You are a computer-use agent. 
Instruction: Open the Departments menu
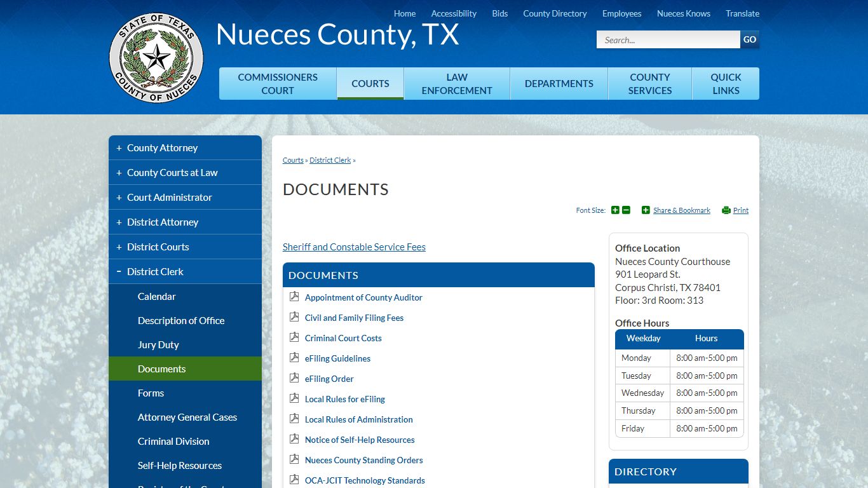coord(559,84)
